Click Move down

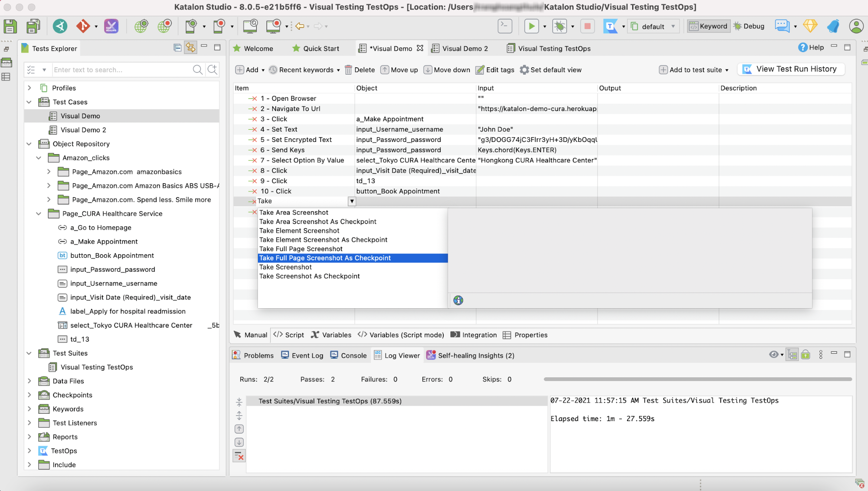click(x=447, y=70)
